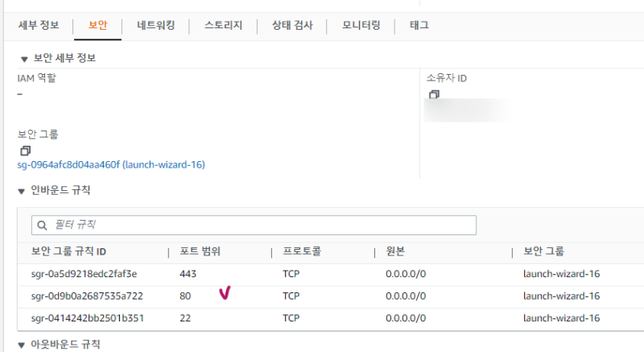
Task: Go to the 상태 검사 tab
Action: point(292,25)
